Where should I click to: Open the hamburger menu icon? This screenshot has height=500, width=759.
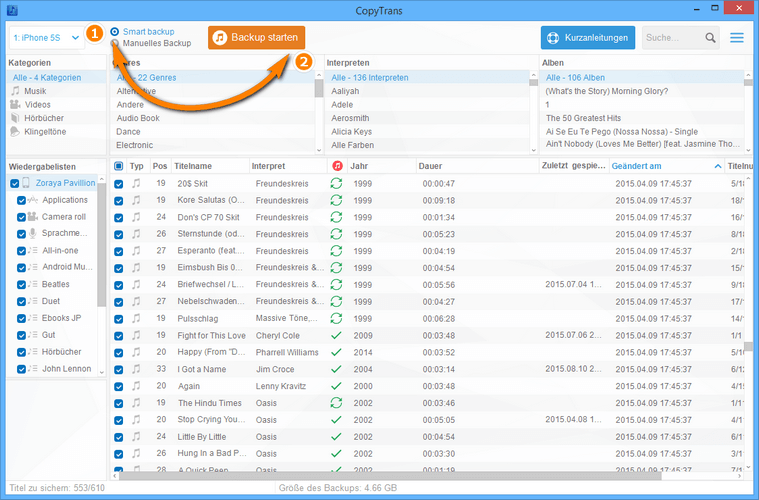(x=737, y=38)
